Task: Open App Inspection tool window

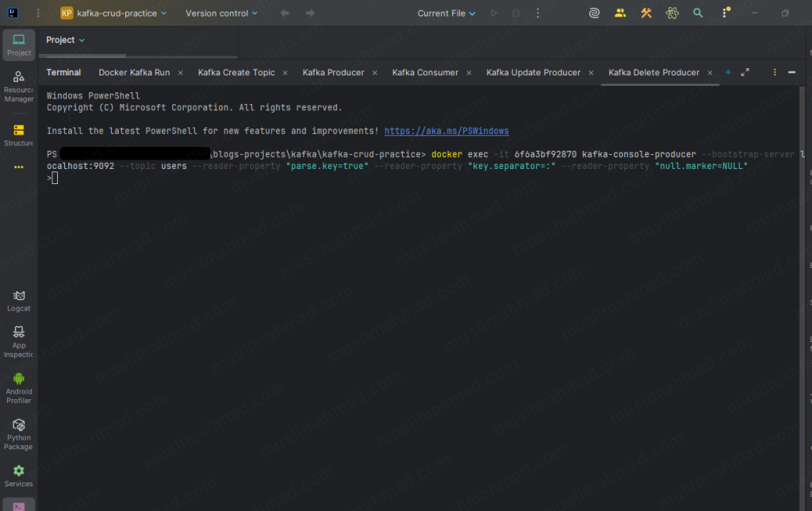Action: pos(19,342)
